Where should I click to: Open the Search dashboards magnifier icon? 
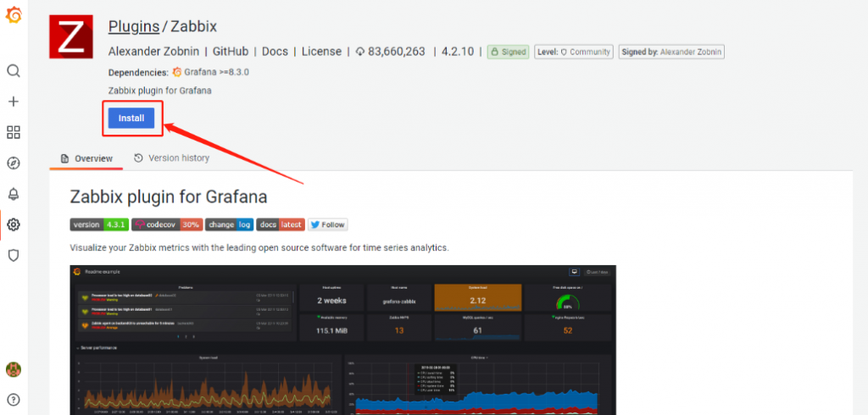(x=14, y=71)
